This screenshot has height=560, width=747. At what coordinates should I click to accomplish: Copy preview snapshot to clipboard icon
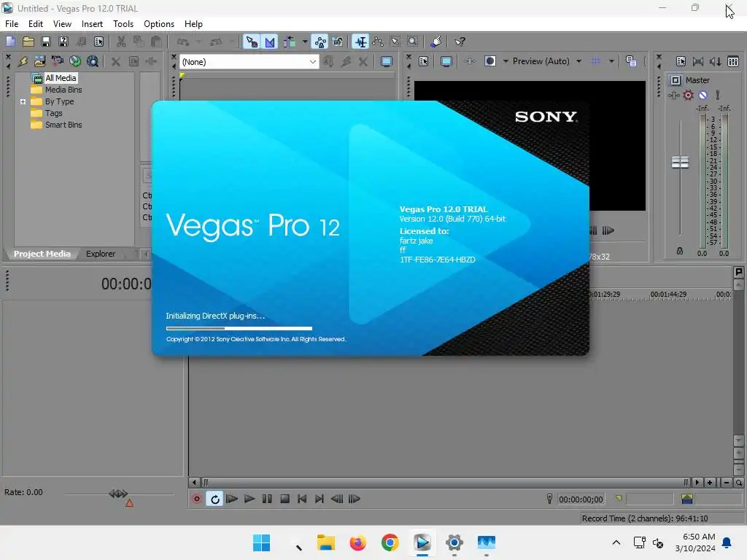coord(631,61)
